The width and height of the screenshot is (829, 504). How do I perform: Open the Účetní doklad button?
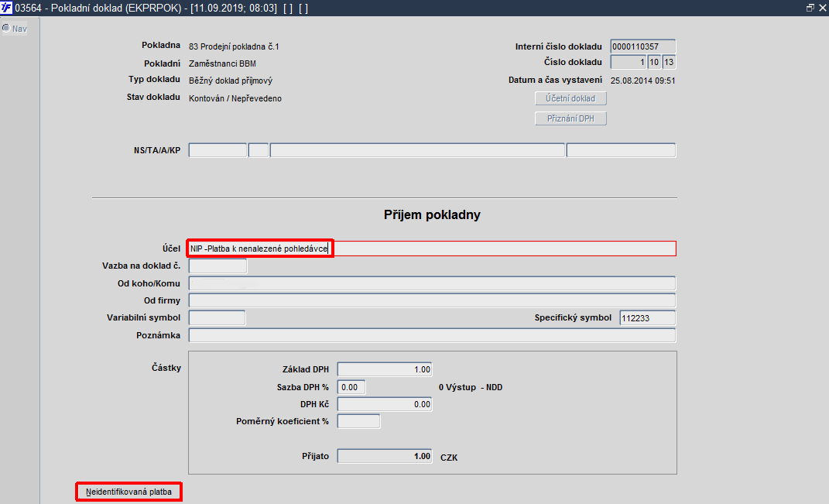coord(570,98)
